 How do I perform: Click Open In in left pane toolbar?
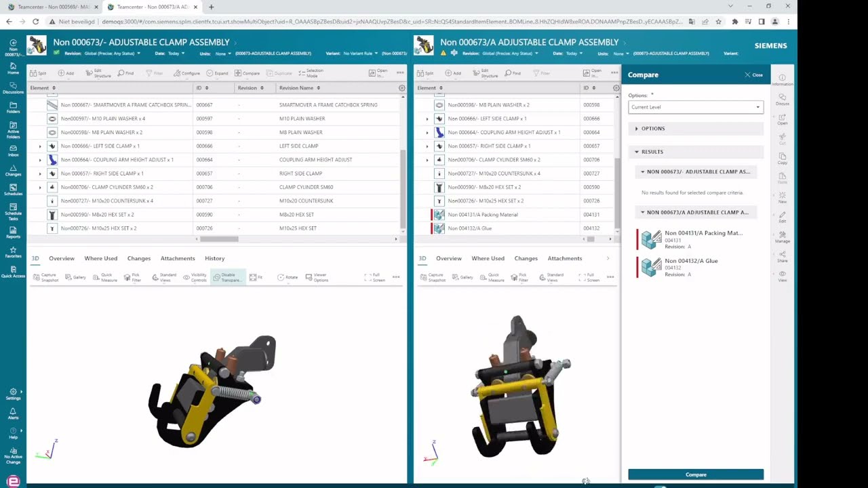pyautogui.click(x=378, y=73)
